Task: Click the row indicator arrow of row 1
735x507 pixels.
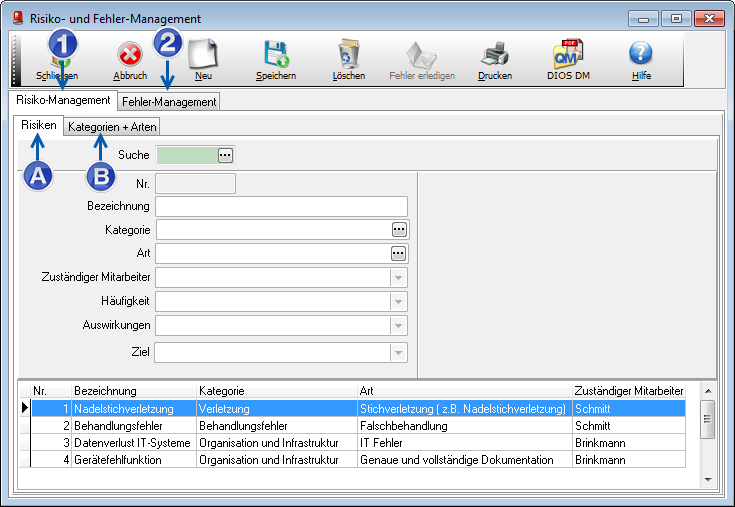Action: pos(25,408)
